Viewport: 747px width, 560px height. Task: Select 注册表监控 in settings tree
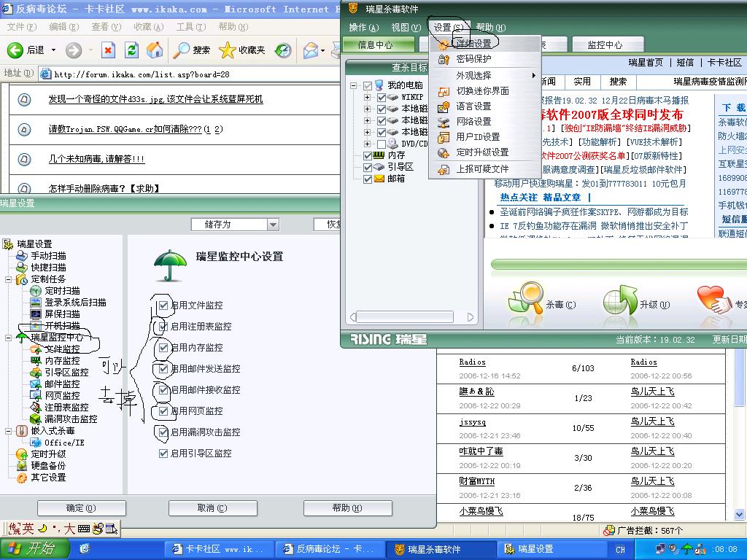pyautogui.click(x=66, y=407)
